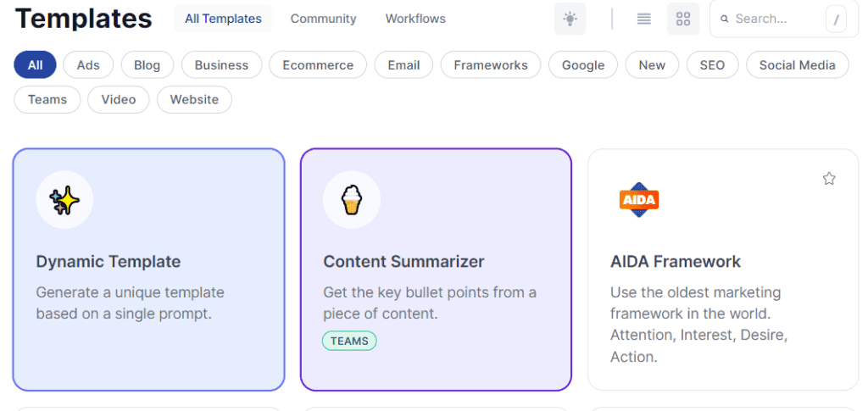Click the search magnifier icon
The height and width of the screenshot is (411, 868).
point(725,19)
